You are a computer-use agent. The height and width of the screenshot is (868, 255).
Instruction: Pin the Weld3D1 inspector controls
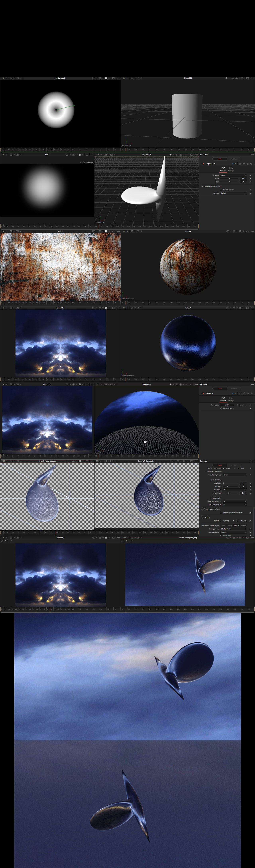pyautogui.click(x=244, y=394)
